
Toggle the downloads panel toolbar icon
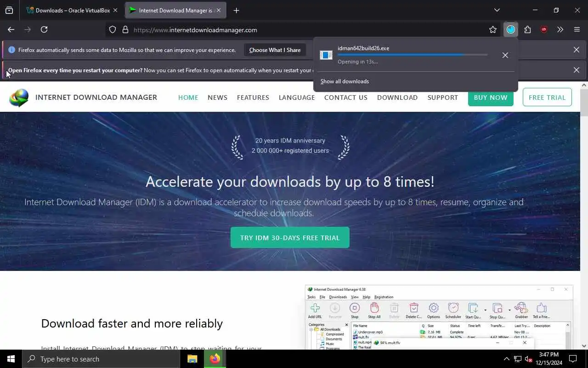[x=511, y=29]
